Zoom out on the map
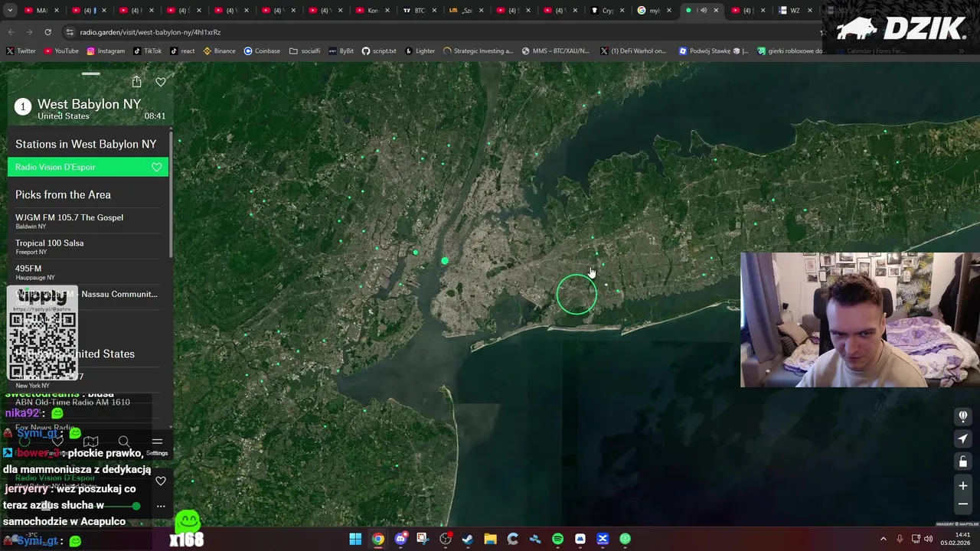This screenshot has height=551, width=980. tap(963, 504)
